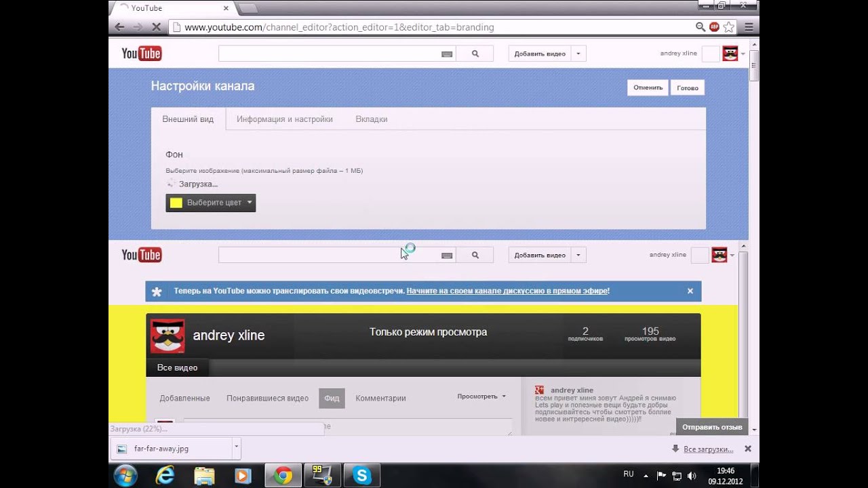868x488 pixels.
Task: Click channel name andrey xline heading
Action: pos(229,335)
